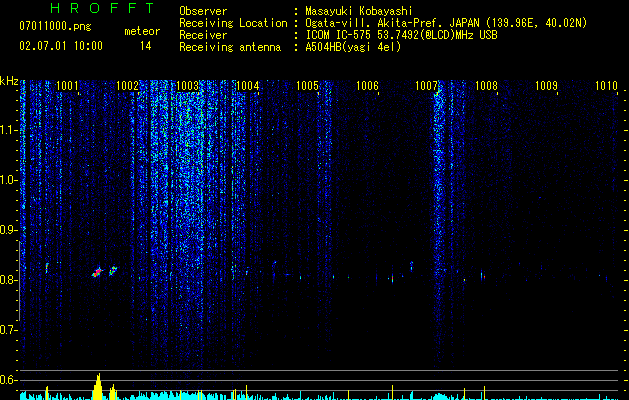This screenshot has width=629, height=400.
Task: Click the Receiver label
Action: coord(203,35)
